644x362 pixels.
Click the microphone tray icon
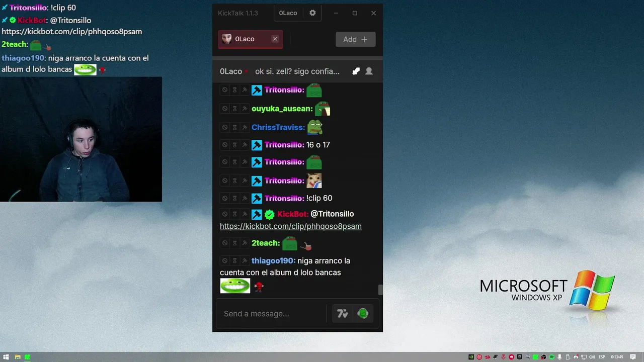tap(559, 357)
